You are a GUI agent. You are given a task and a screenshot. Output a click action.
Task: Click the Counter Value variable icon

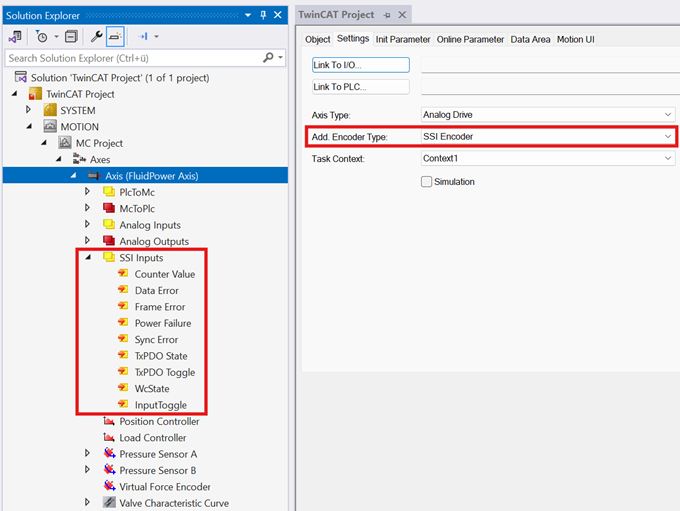tap(123, 273)
